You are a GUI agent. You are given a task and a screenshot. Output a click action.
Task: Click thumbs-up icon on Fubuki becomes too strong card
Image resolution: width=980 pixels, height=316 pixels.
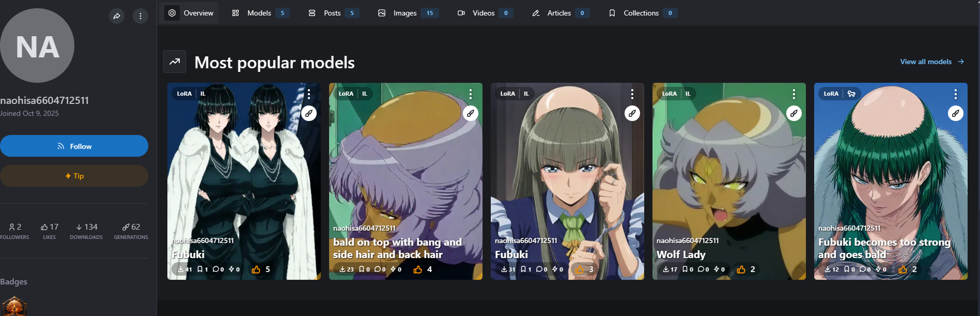coord(903,269)
